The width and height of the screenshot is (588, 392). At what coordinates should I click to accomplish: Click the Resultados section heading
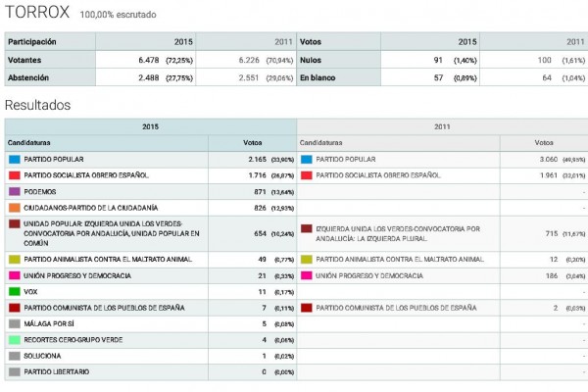coord(37,105)
